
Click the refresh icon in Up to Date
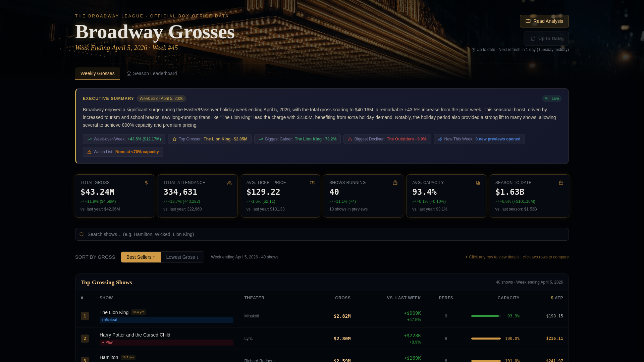[x=533, y=39]
